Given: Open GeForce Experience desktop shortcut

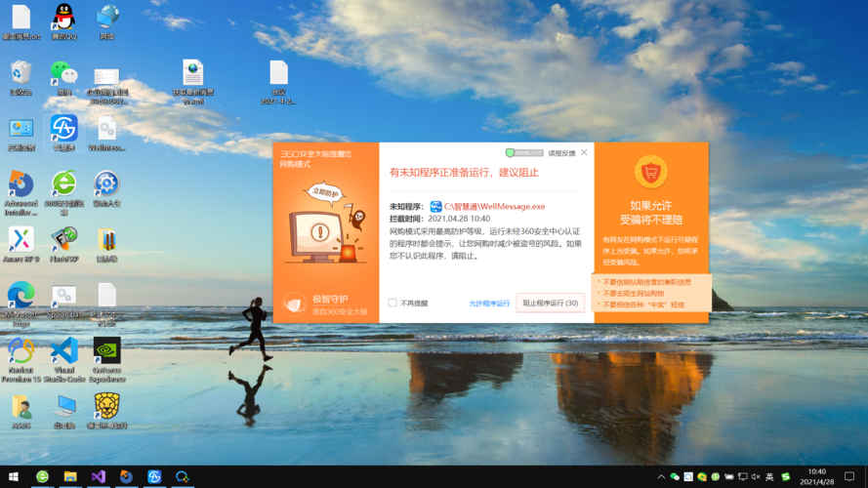Looking at the screenshot, I should tap(106, 351).
